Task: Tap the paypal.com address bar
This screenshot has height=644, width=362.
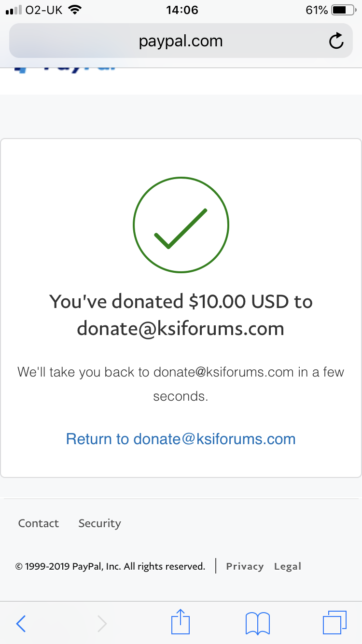Action: (181, 41)
